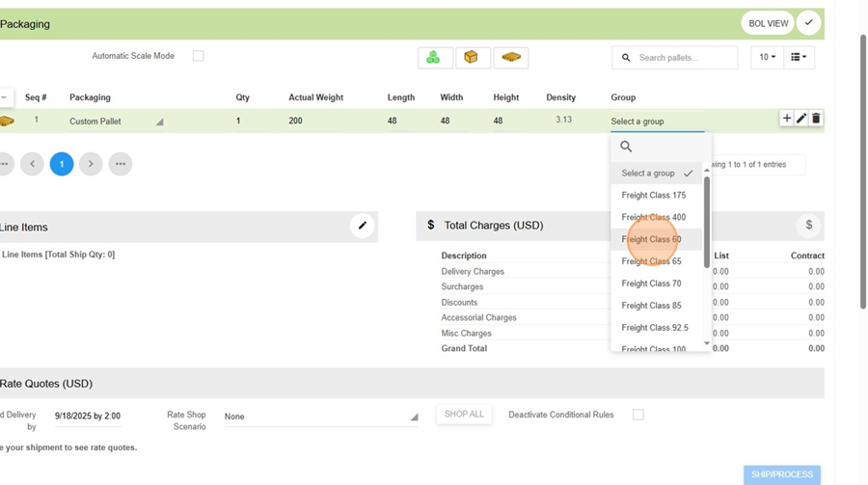This screenshot has height=485, width=868.
Task: Click the cardboard box packaging icon button
Action: pos(472,58)
